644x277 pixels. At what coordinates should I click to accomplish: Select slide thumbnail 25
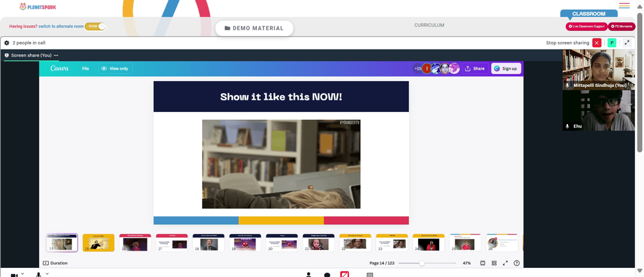point(466,242)
